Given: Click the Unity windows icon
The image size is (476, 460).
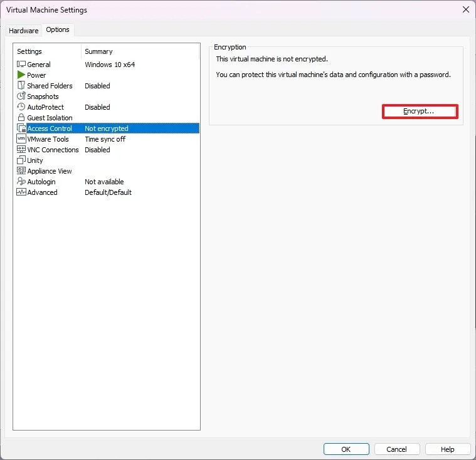Looking at the screenshot, I should (21, 160).
